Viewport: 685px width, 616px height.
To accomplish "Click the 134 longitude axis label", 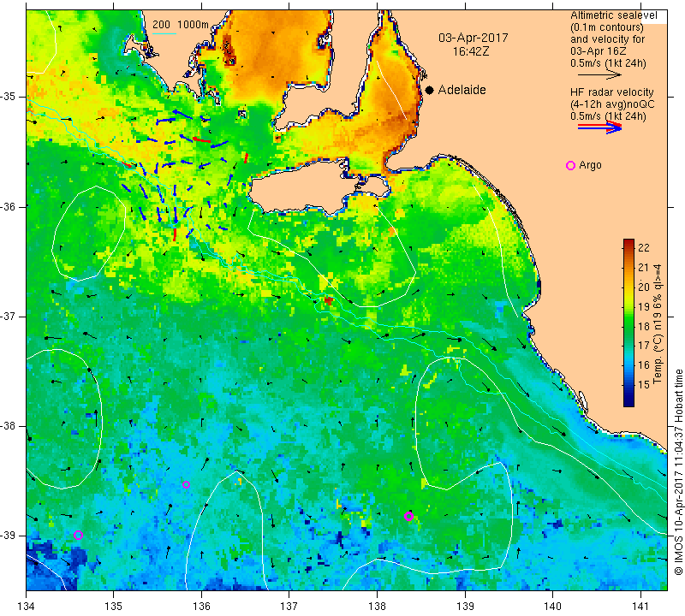I will click(27, 607).
